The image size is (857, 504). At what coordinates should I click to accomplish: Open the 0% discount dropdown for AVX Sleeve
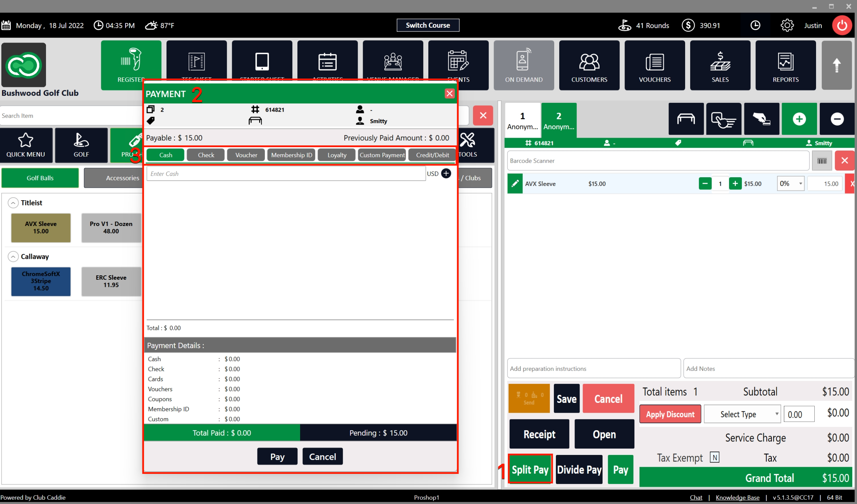coord(790,184)
